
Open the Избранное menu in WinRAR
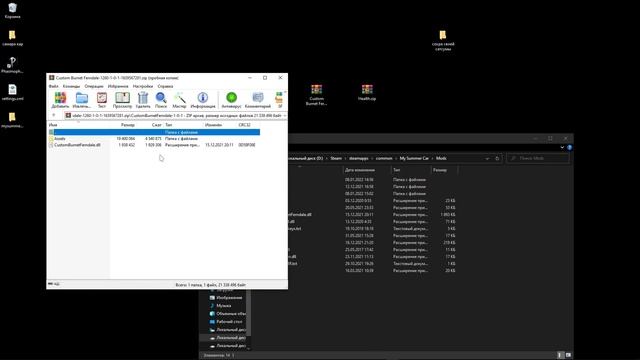(118, 87)
